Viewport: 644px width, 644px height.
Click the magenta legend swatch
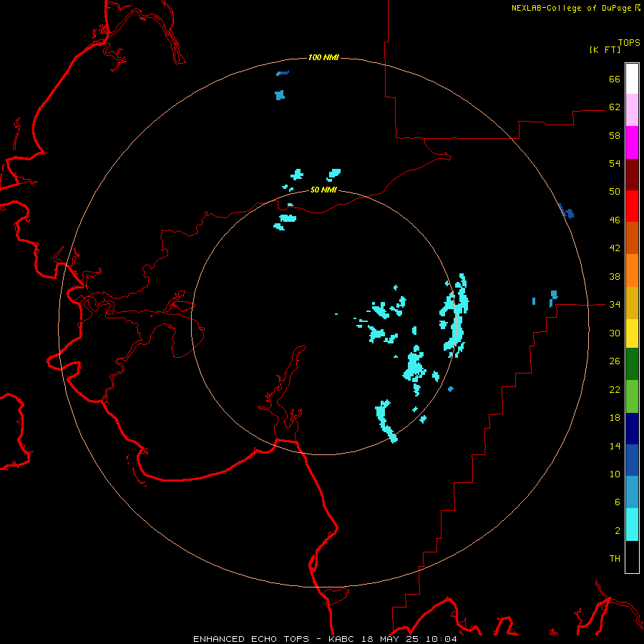point(632,142)
